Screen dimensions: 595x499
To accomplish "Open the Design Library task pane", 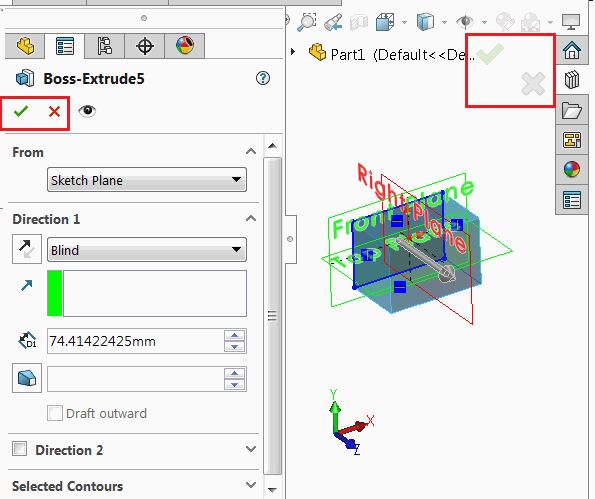I will click(572, 80).
